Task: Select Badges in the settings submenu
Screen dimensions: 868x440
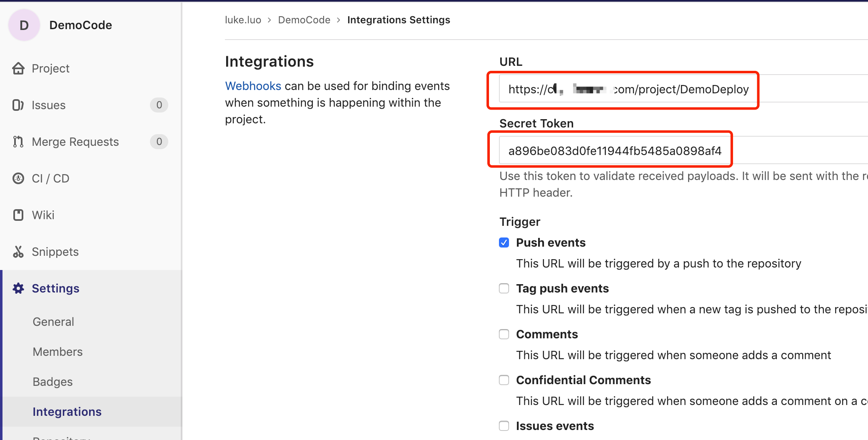Action: coord(52,382)
